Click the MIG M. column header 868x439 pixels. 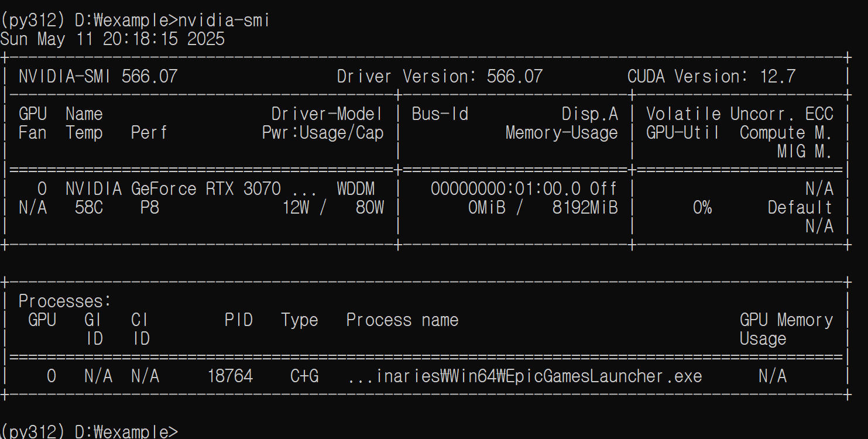coord(805,152)
